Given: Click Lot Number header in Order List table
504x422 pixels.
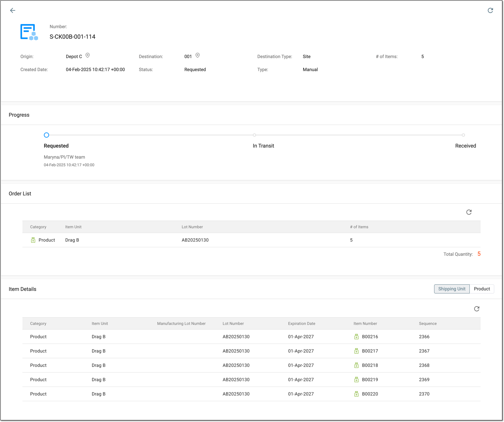Looking at the screenshot, I should click(x=192, y=227).
